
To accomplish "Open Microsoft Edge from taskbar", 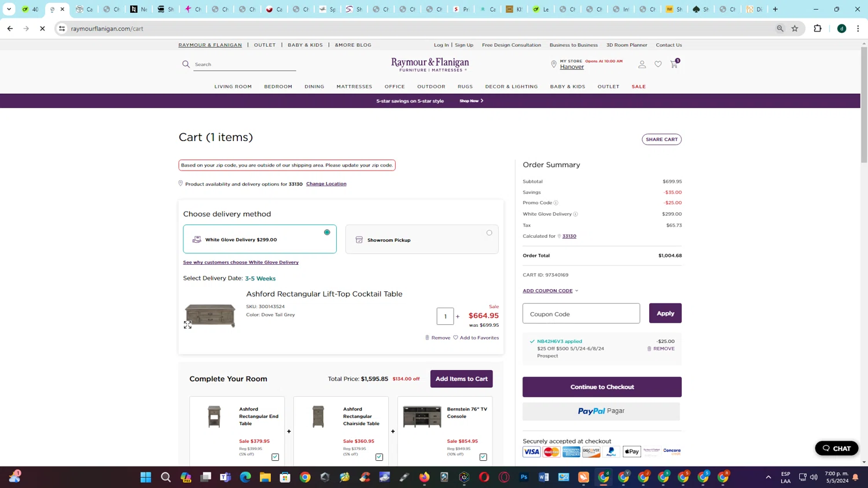I will (245, 477).
